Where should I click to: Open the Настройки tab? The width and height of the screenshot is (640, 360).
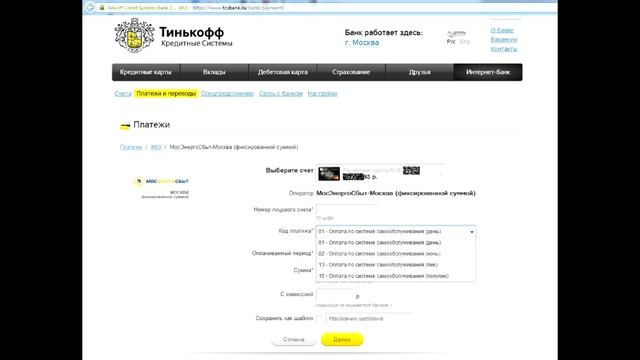tap(322, 93)
